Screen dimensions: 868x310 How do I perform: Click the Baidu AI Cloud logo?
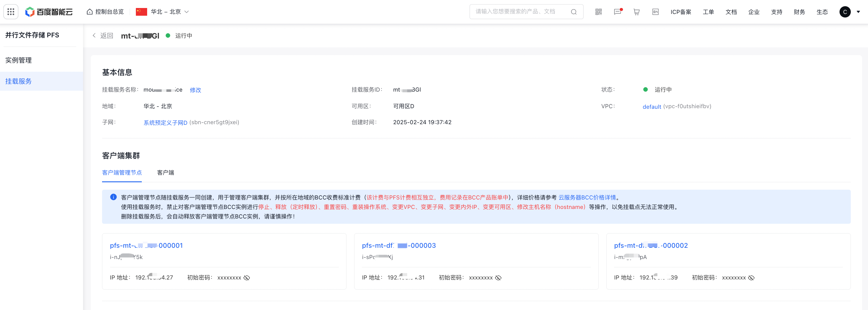[x=49, y=12]
